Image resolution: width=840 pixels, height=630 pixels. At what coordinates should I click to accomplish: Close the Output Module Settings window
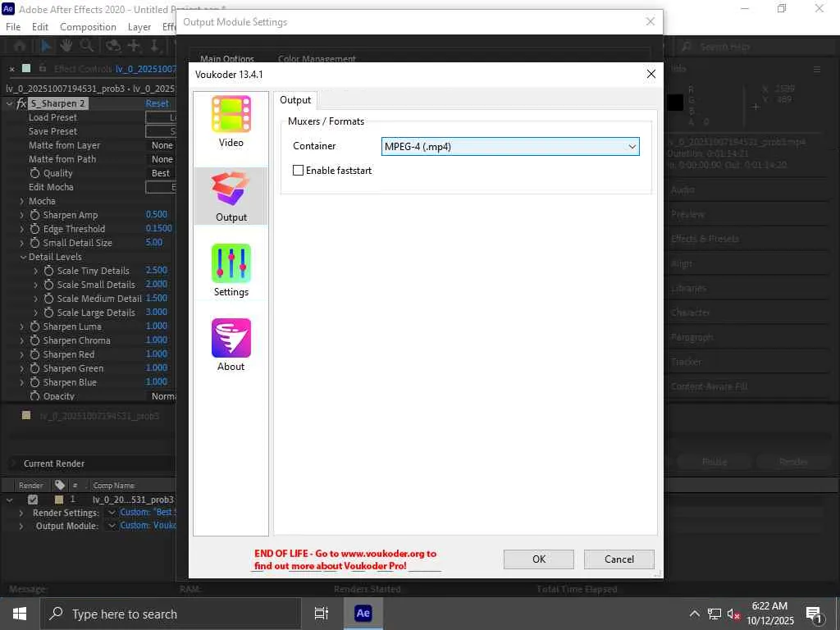tap(650, 21)
